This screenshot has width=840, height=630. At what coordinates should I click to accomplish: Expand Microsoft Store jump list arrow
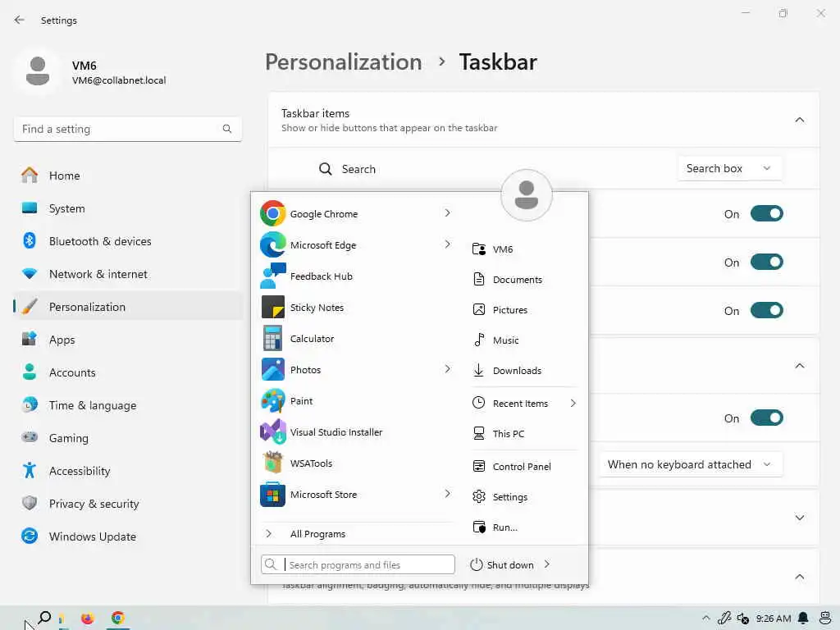tap(447, 493)
